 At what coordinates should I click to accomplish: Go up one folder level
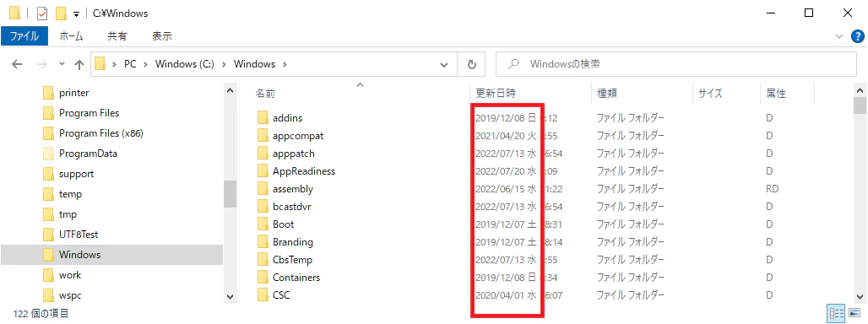coord(79,65)
